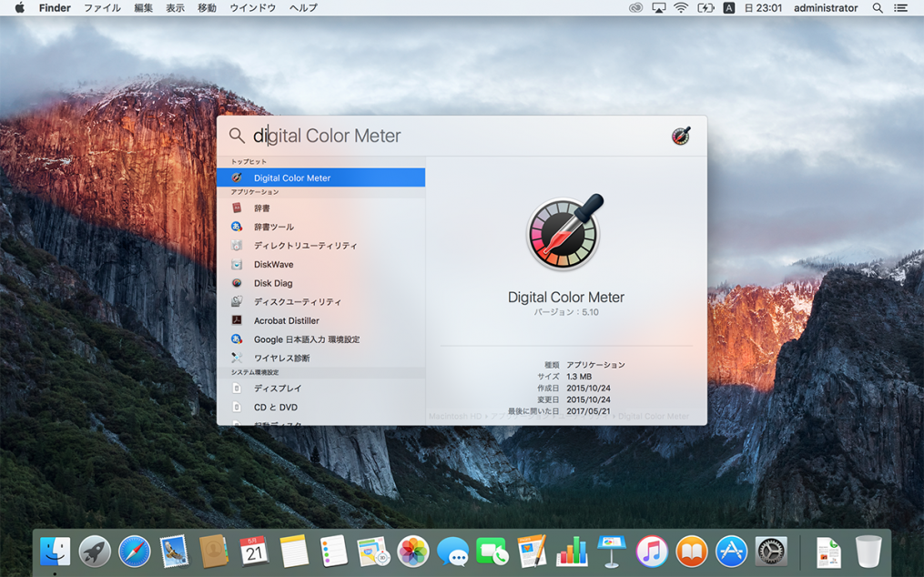Image resolution: width=924 pixels, height=577 pixels.
Task: Open Reminders from the Dock
Action: point(333,552)
